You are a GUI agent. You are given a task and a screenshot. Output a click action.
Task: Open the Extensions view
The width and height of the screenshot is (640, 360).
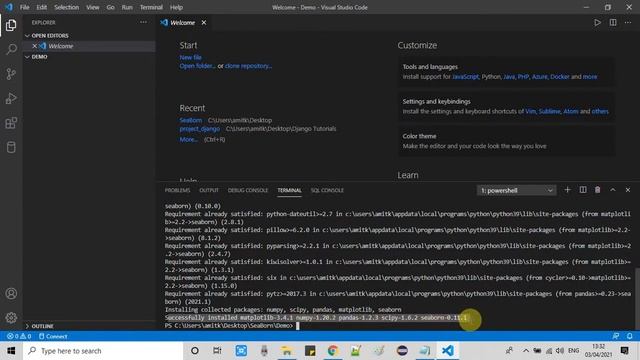[11, 123]
